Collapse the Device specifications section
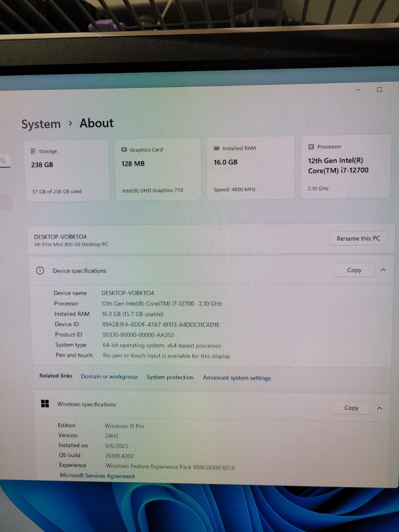 (383, 270)
